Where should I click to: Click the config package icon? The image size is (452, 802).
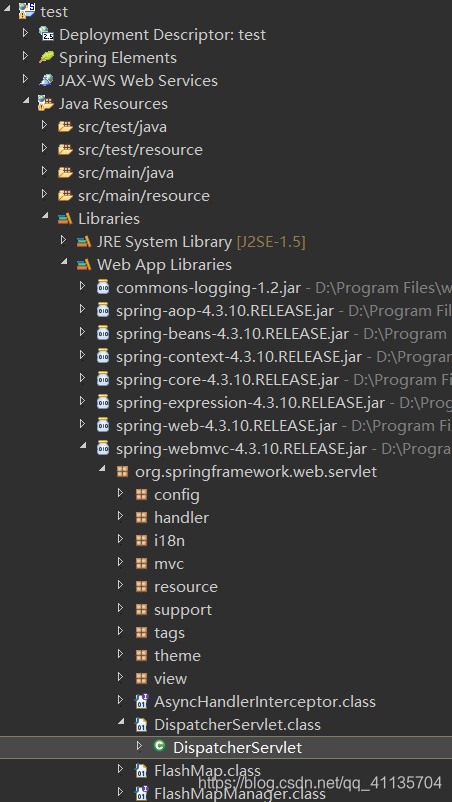point(141,495)
